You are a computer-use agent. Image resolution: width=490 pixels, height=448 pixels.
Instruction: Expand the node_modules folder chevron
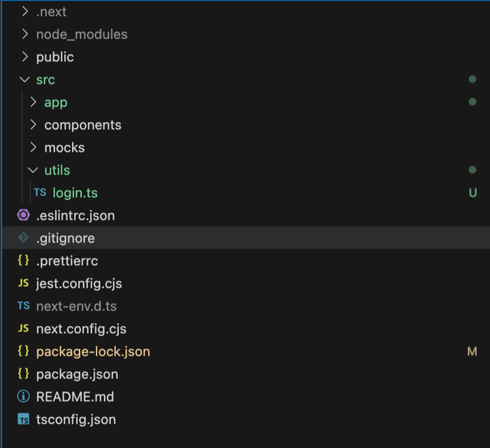(25, 34)
